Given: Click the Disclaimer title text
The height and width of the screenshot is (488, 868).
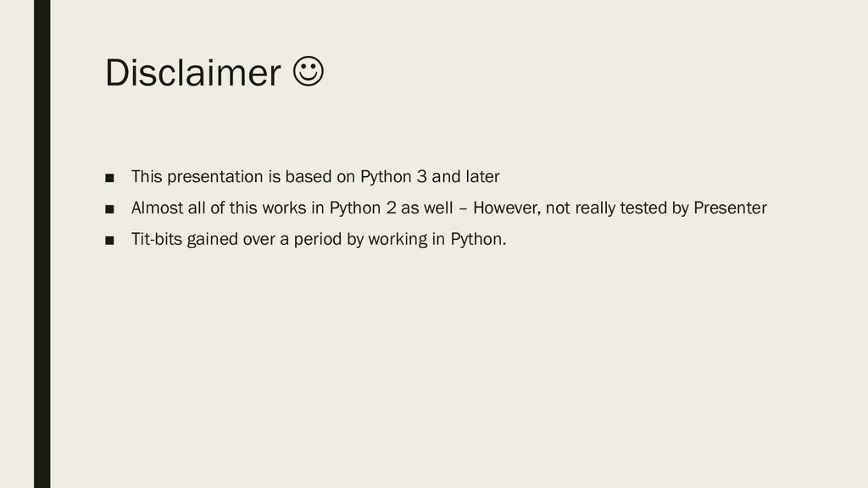Looking at the screenshot, I should pyautogui.click(x=192, y=75).
